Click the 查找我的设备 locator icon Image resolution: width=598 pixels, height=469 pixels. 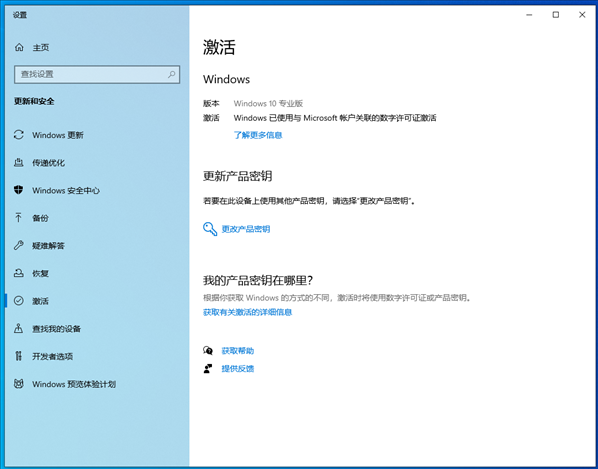19,328
